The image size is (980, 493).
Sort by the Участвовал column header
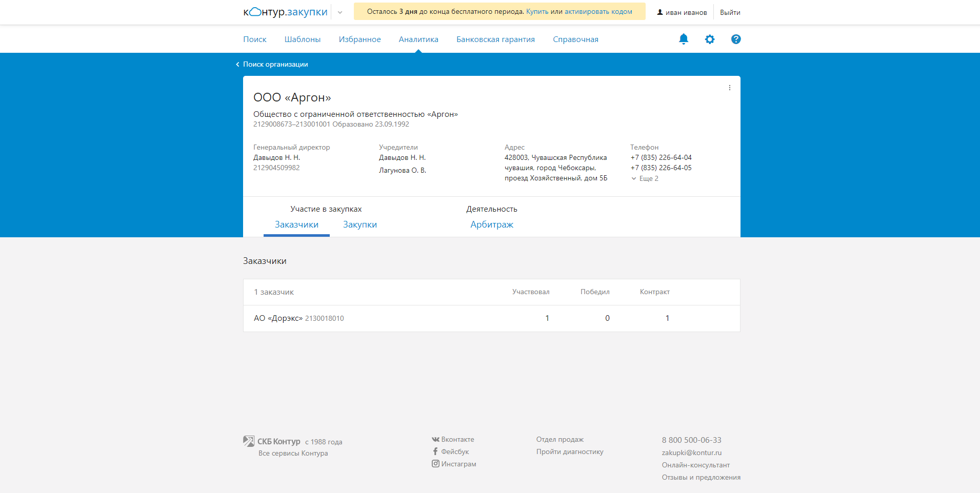[531, 292]
